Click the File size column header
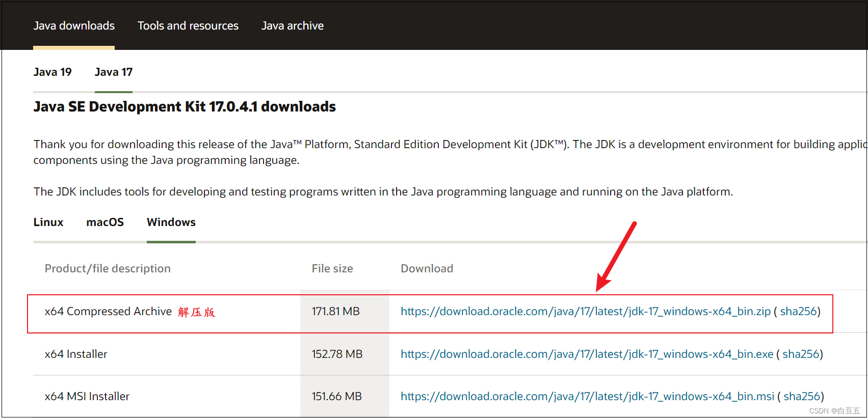868x419 pixels. point(332,269)
